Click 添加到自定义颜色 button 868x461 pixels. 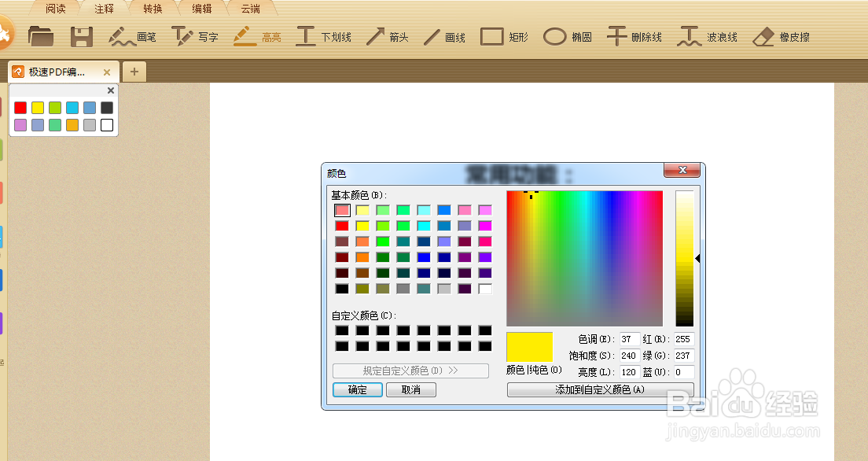click(600, 389)
